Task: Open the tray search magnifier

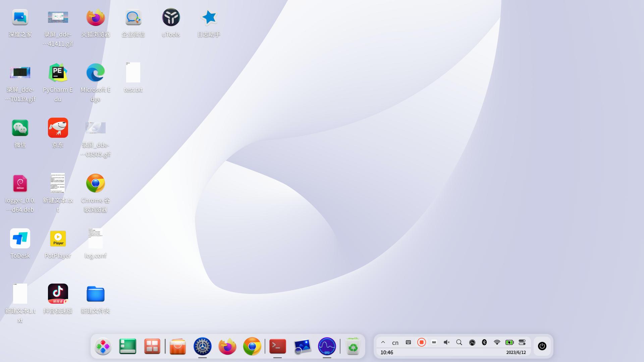Action: pos(459,342)
